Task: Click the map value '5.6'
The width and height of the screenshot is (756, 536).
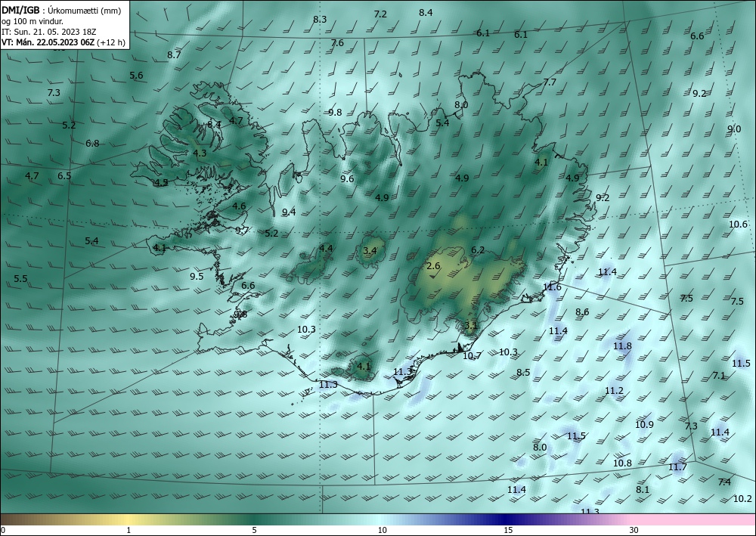Action: tap(136, 75)
